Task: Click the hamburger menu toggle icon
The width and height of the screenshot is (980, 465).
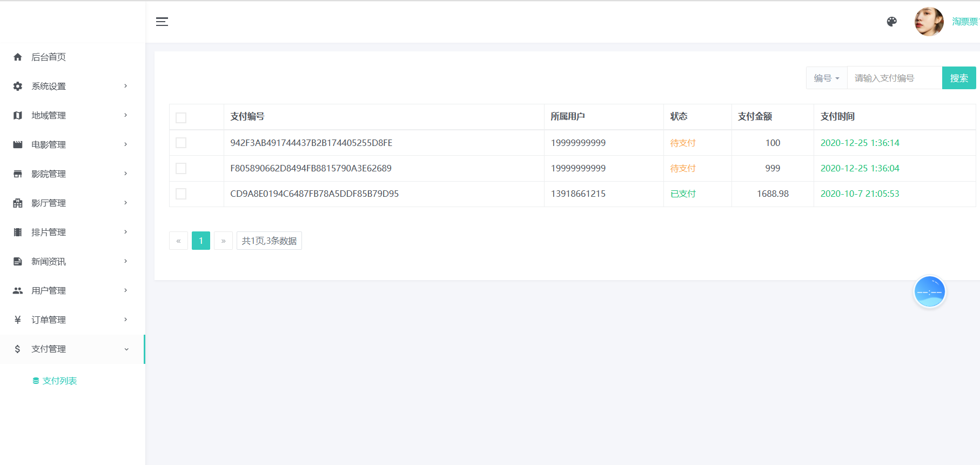Action: (x=162, y=22)
